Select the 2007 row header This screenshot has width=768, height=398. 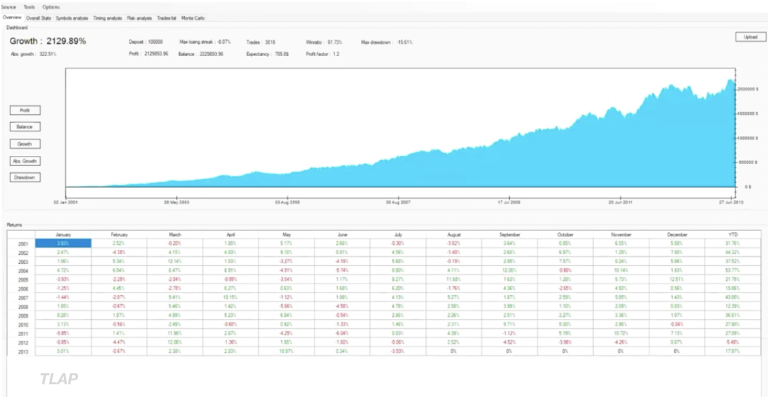click(x=22, y=298)
